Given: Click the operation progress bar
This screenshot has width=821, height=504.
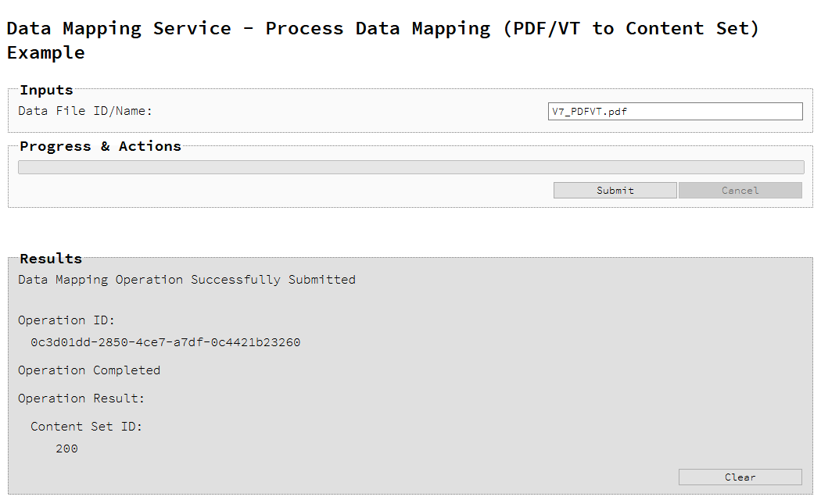Looking at the screenshot, I should [410, 167].
